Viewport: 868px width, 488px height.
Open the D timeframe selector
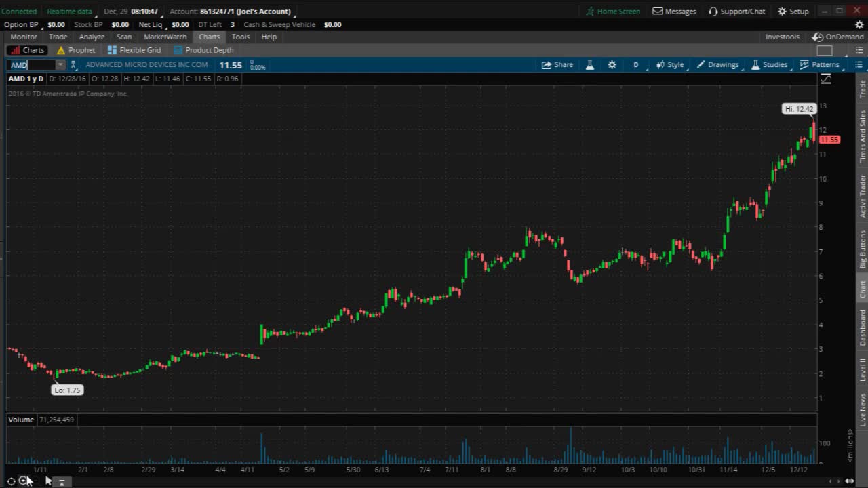coord(636,65)
